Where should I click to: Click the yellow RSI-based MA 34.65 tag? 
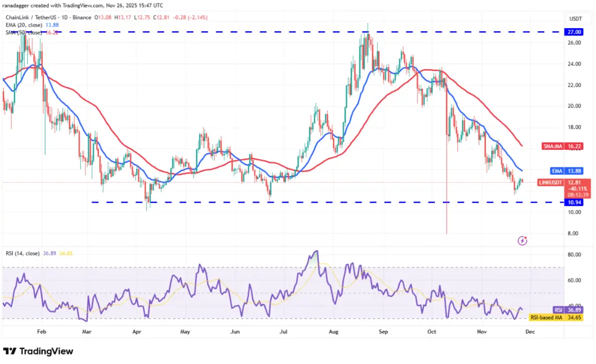(x=556, y=317)
